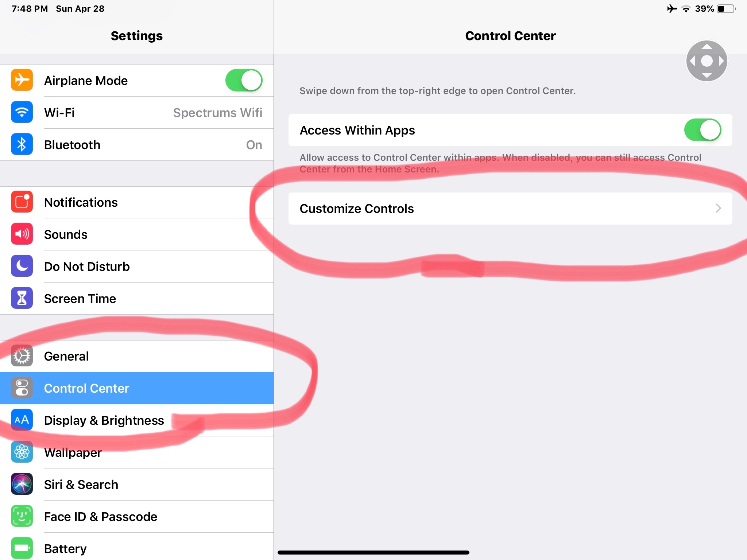The height and width of the screenshot is (560, 747).
Task: Tap the Airplane Mode orange icon
Action: tap(22, 80)
